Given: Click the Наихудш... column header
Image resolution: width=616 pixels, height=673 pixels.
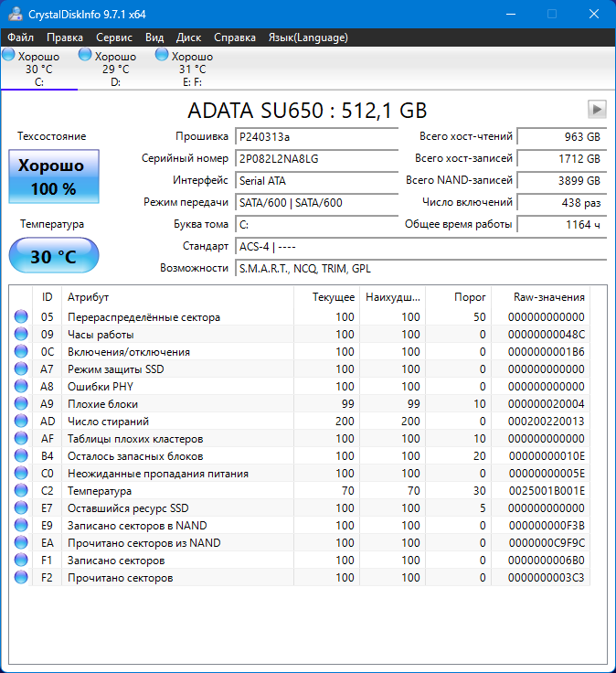Looking at the screenshot, I should click(392, 297).
